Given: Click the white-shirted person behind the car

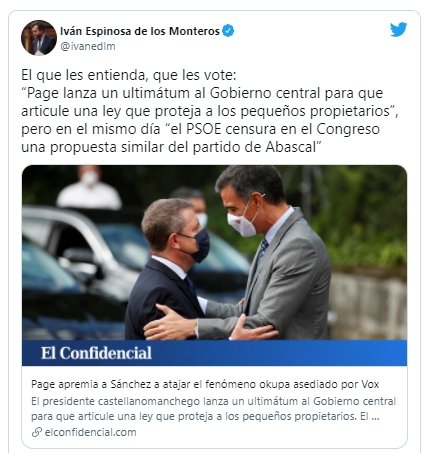Looking at the screenshot, I should 89,188.
